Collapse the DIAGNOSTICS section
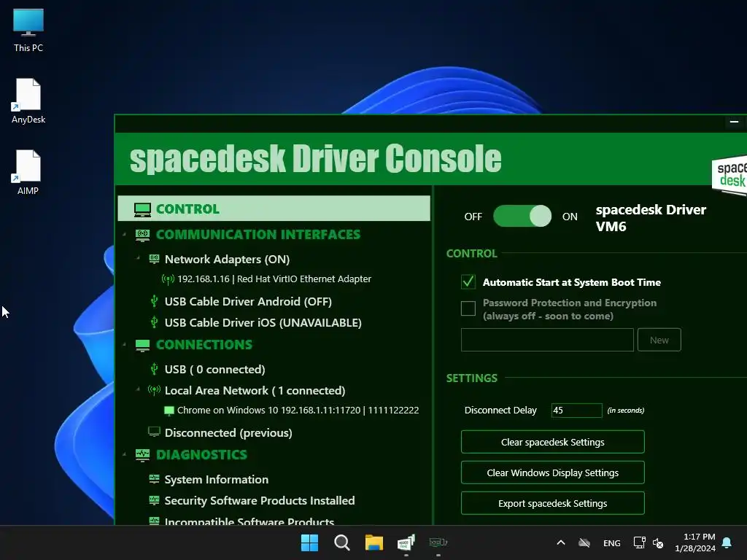Screen dimensions: 747x560 pyautogui.click(x=125, y=455)
